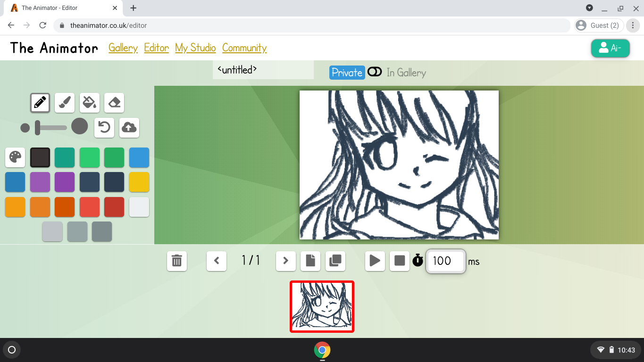Go to the previous frame
The height and width of the screenshot is (362, 644).
[217, 261]
